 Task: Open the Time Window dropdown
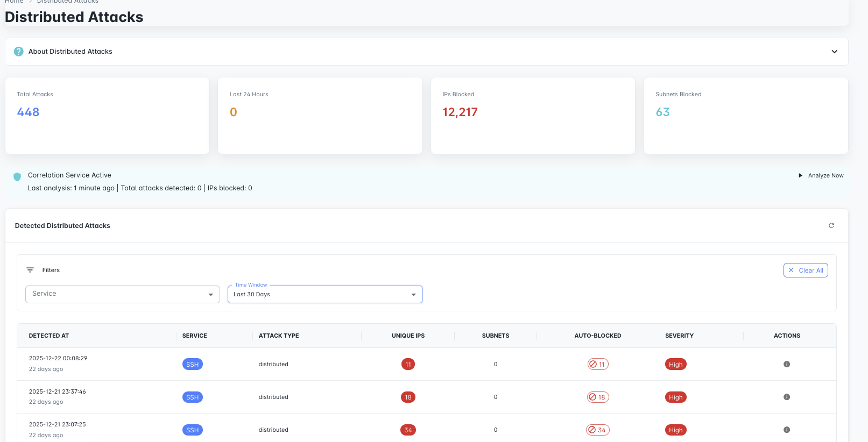click(x=325, y=294)
